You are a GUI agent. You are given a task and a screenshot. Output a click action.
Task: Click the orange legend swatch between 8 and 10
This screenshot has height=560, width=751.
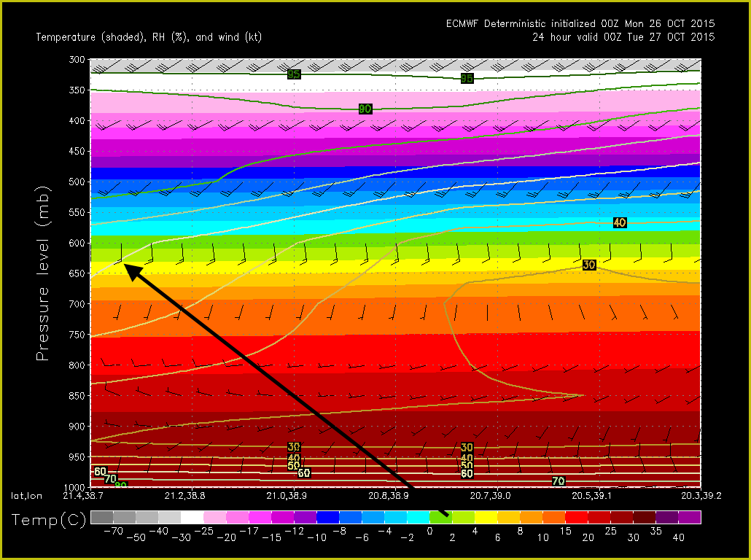[x=532, y=517]
